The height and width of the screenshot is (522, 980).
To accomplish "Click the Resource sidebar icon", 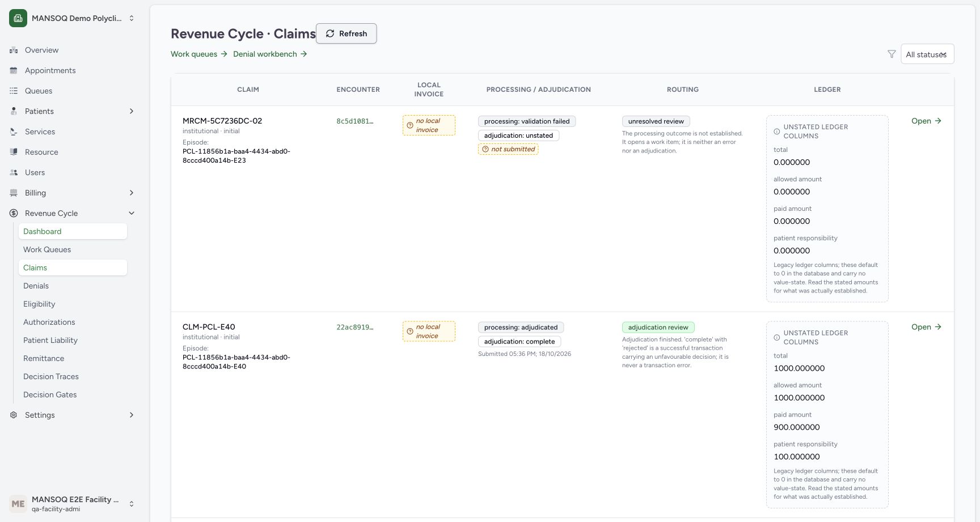I will click(14, 152).
